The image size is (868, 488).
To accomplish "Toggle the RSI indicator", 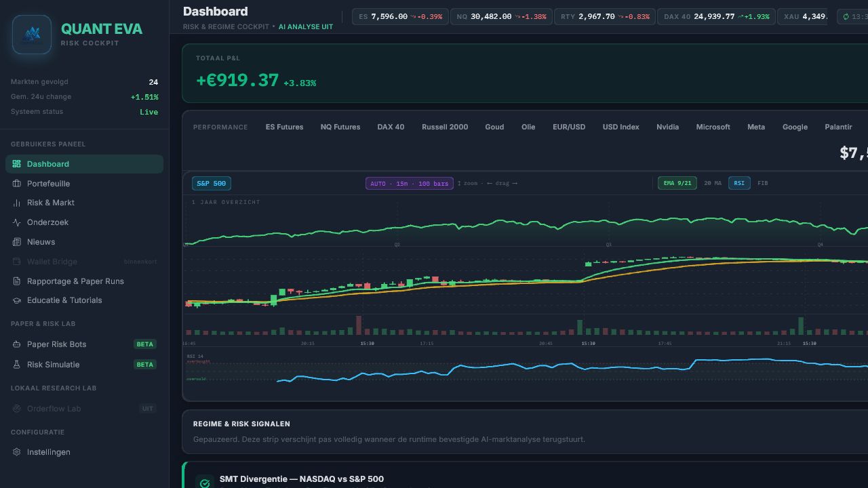I will 739,183.
